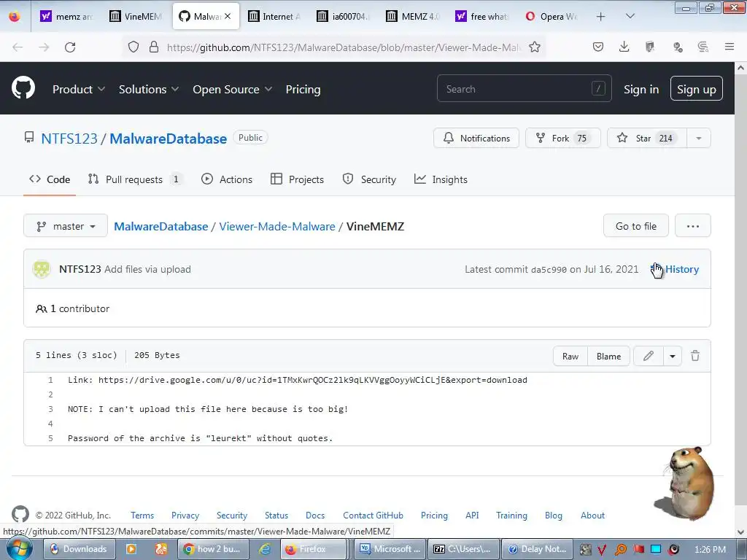Expand the Star list dropdown arrow
The width and height of the screenshot is (747, 560).
coord(698,138)
